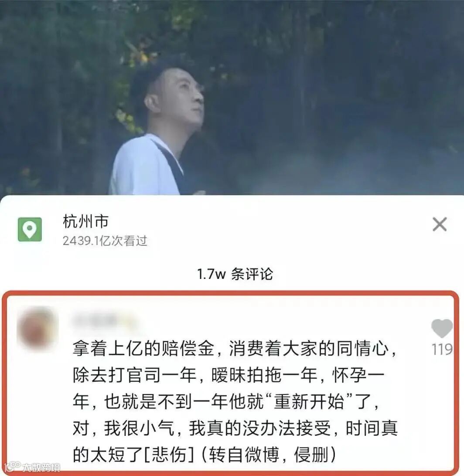The width and height of the screenshot is (464, 476).
Task: Select the comment line starting 对，我很小气
Action: coord(235,428)
